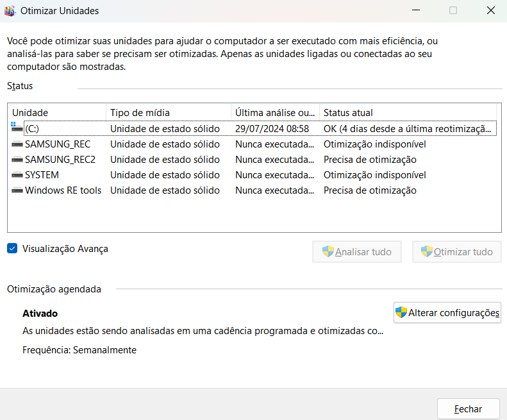Click the Windows RE tools drive icon
Viewport: 507px width, 420px height.
coord(17,190)
